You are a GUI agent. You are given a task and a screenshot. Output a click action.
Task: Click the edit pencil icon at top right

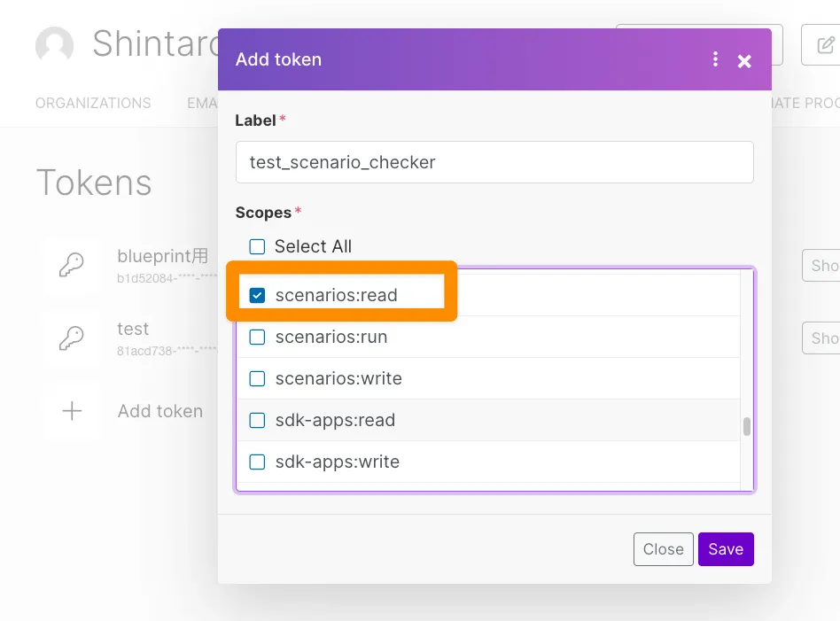click(824, 44)
